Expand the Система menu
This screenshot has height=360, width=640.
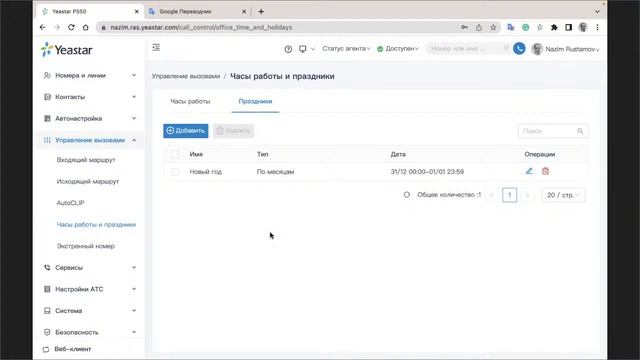click(x=90, y=311)
